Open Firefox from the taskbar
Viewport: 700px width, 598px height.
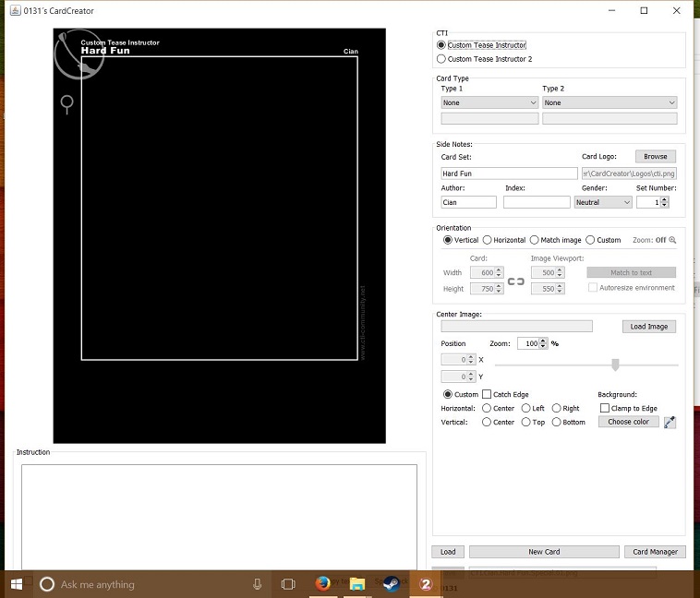click(323, 583)
